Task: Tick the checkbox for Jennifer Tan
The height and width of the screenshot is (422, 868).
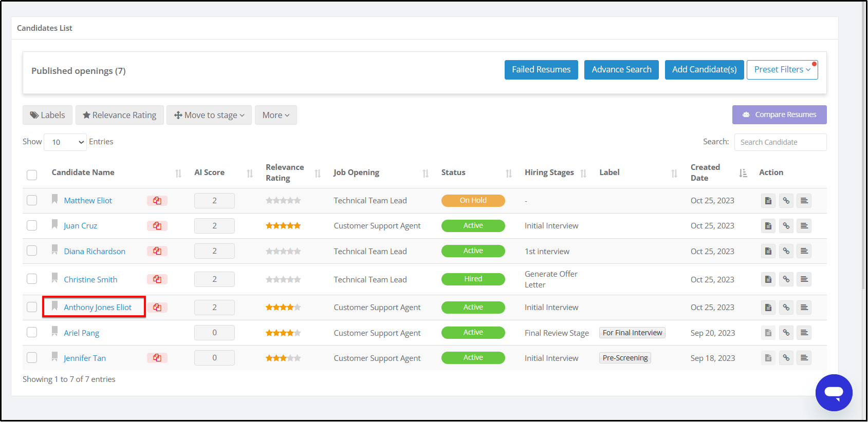Action: [x=32, y=357]
